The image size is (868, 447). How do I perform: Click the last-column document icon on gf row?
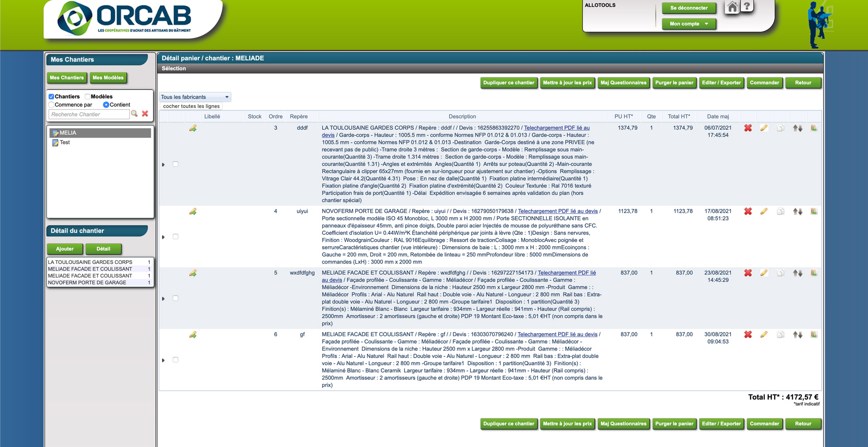pyautogui.click(x=814, y=335)
